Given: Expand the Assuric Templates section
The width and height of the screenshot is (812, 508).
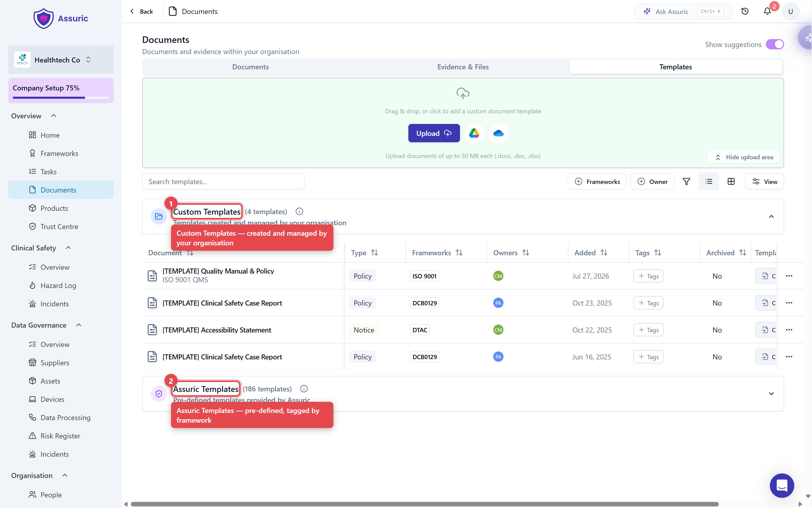Looking at the screenshot, I should (x=771, y=394).
